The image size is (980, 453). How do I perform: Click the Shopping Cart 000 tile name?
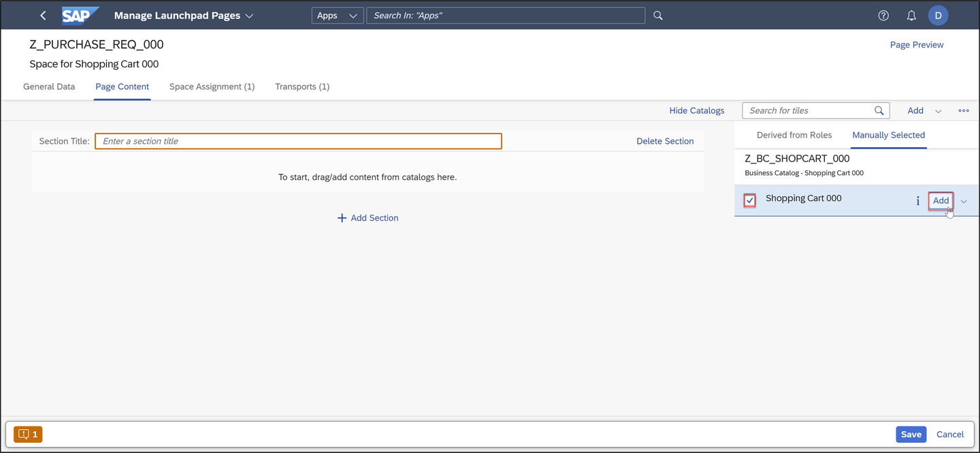(804, 198)
